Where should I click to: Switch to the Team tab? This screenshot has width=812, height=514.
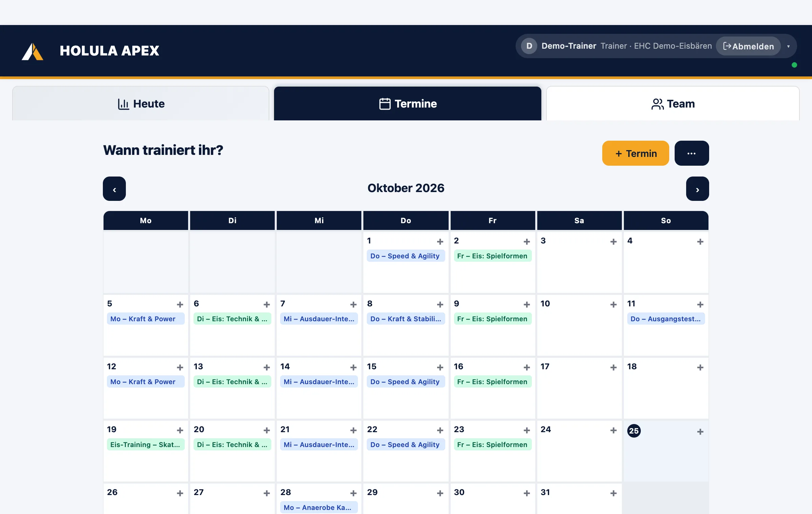tap(673, 103)
